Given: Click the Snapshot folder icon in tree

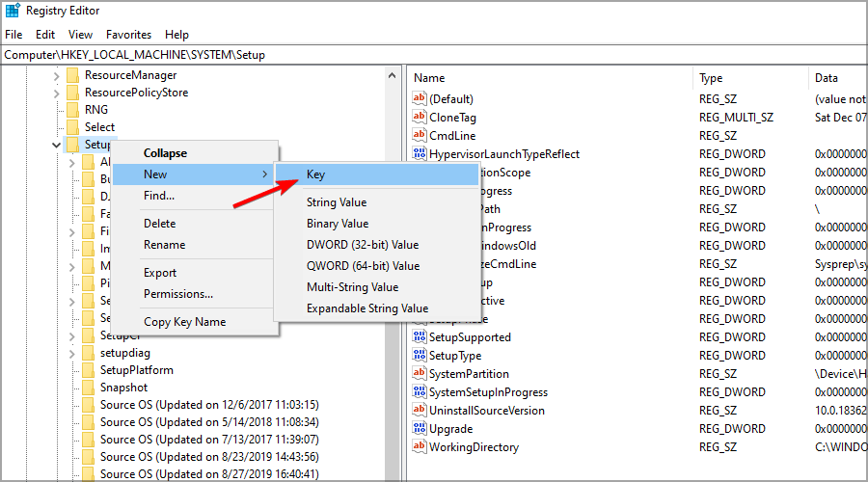Looking at the screenshot, I should tap(89, 388).
